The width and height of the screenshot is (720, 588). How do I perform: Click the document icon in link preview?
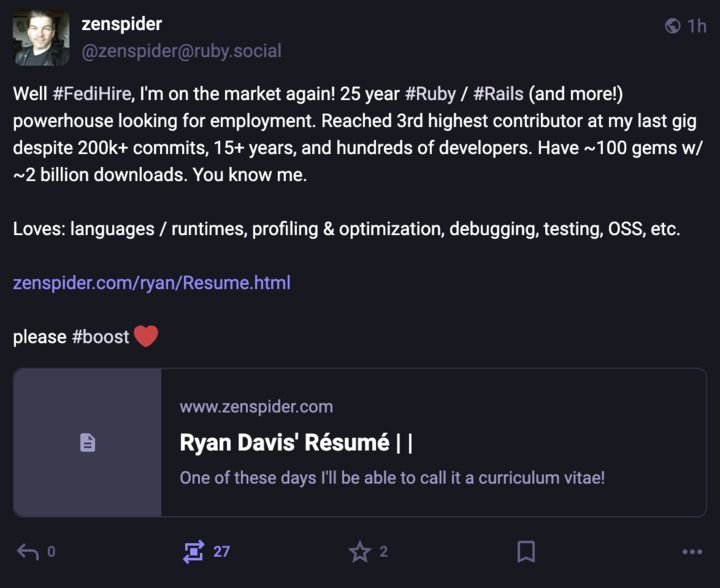pos(87,443)
